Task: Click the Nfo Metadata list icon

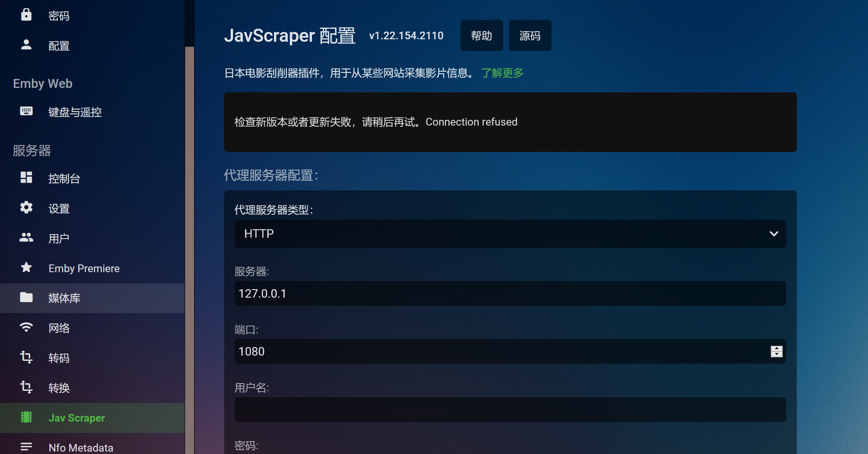Action: [x=26, y=447]
